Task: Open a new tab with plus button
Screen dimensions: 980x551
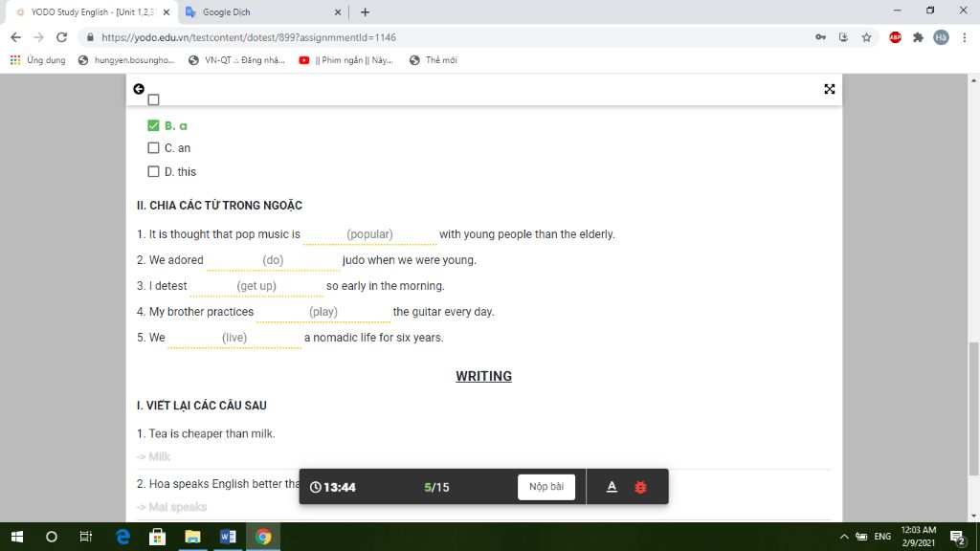Action: (x=365, y=11)
